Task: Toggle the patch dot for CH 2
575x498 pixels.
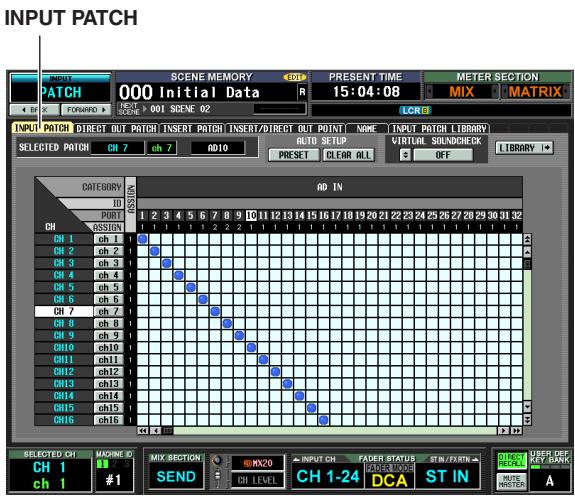Action: click(x=155, y=251)
